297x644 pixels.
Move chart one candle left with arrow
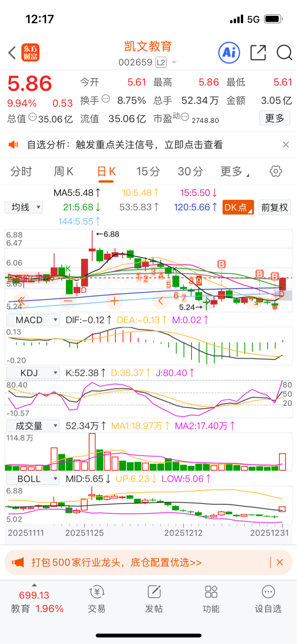coord(161,301)
